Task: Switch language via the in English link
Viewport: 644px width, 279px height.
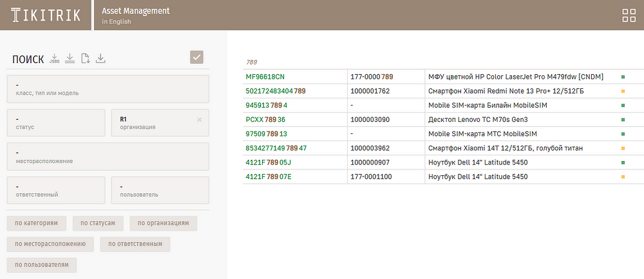Action: pos(117,22)
